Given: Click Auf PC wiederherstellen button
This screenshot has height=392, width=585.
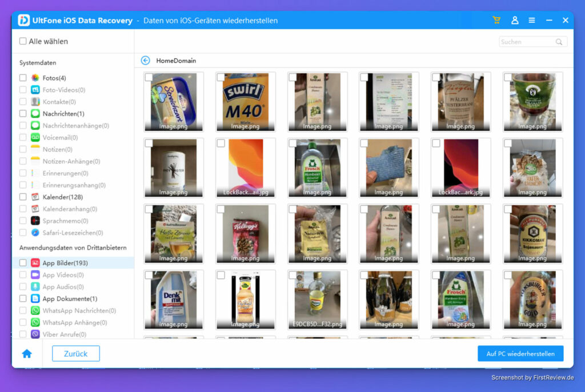Looking at the screenshot, I should (x=520, y=354).
